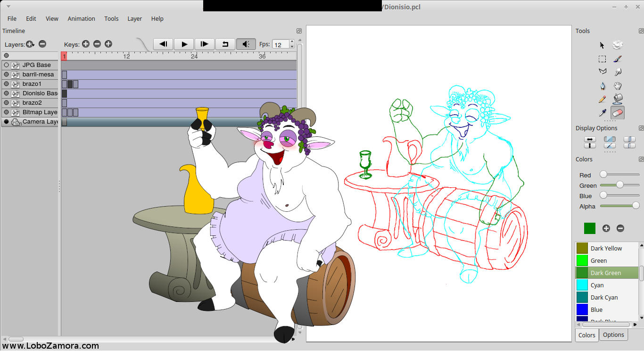Select the Pen tool

(602, 86)
